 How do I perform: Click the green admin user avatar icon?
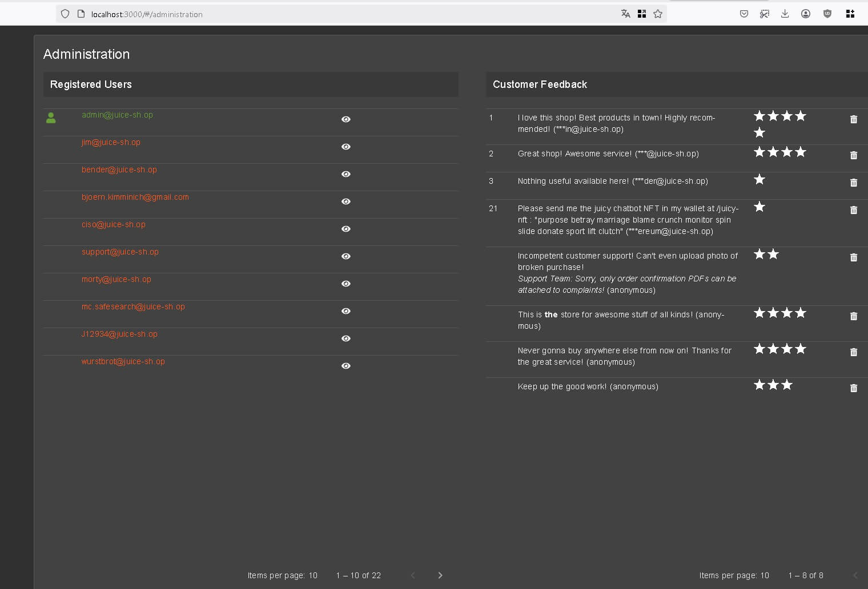click(51, 118)
